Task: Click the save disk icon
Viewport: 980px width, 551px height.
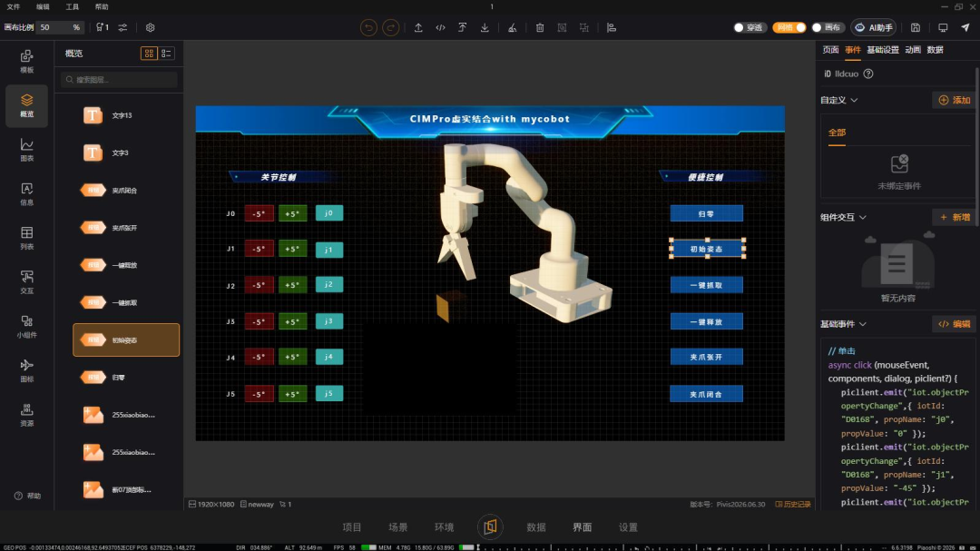Action: tap(915, 27)
